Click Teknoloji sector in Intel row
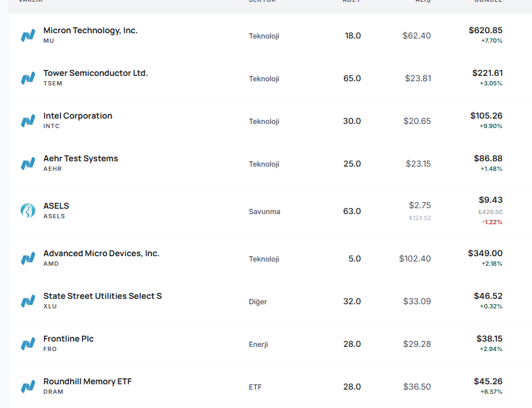 pos(264,122)
